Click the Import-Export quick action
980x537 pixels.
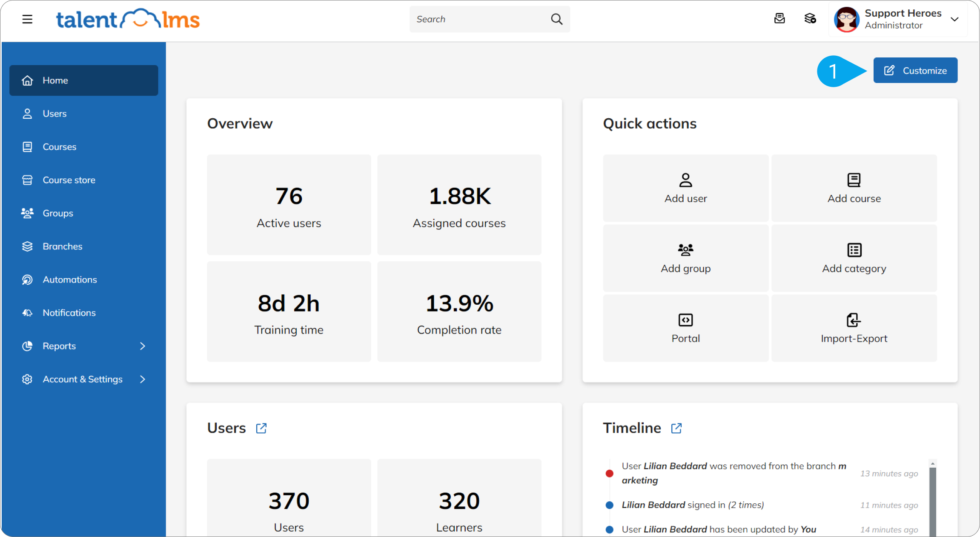click(854, 328)
